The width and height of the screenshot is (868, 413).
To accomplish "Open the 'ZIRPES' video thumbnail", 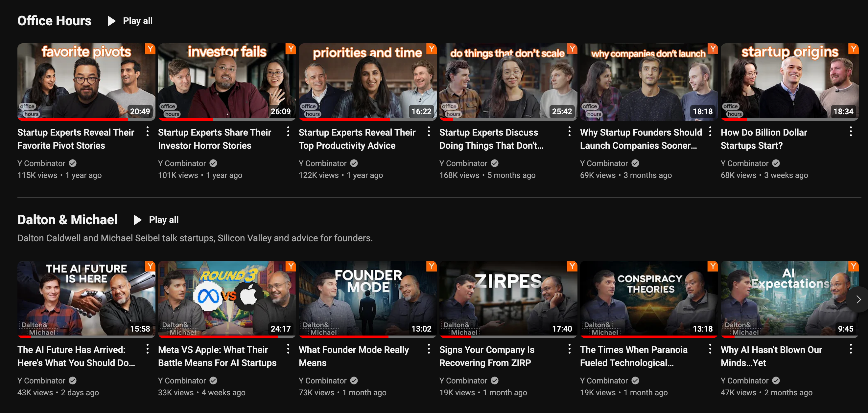I will pos(508,298).
